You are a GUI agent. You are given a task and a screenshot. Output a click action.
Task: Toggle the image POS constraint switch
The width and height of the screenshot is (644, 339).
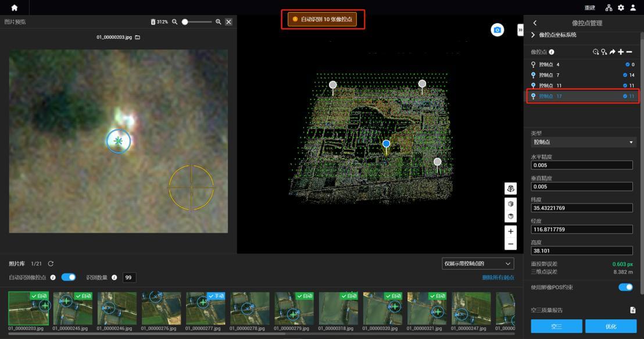pos(625,287)
